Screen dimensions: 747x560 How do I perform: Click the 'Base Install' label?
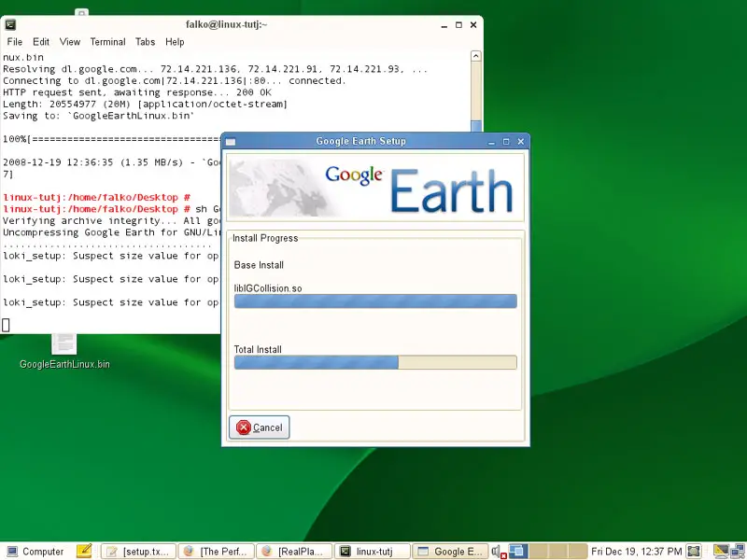pos(259,265)
